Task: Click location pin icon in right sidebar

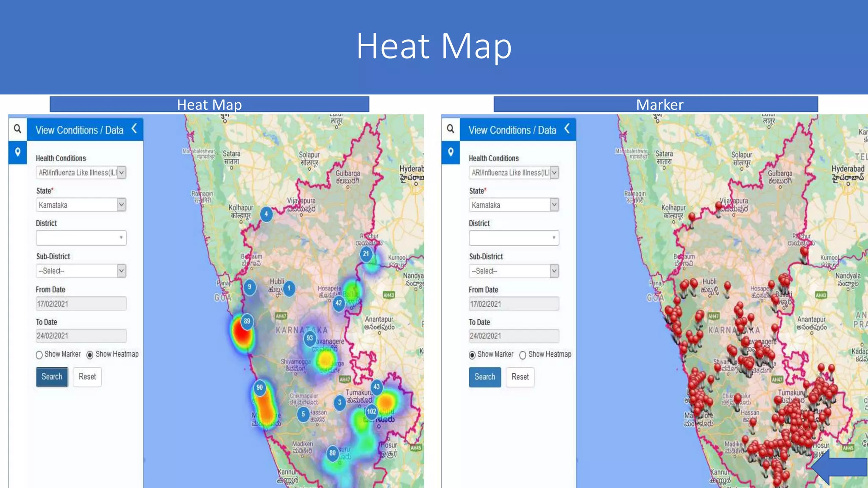Action: pos(451,152)
